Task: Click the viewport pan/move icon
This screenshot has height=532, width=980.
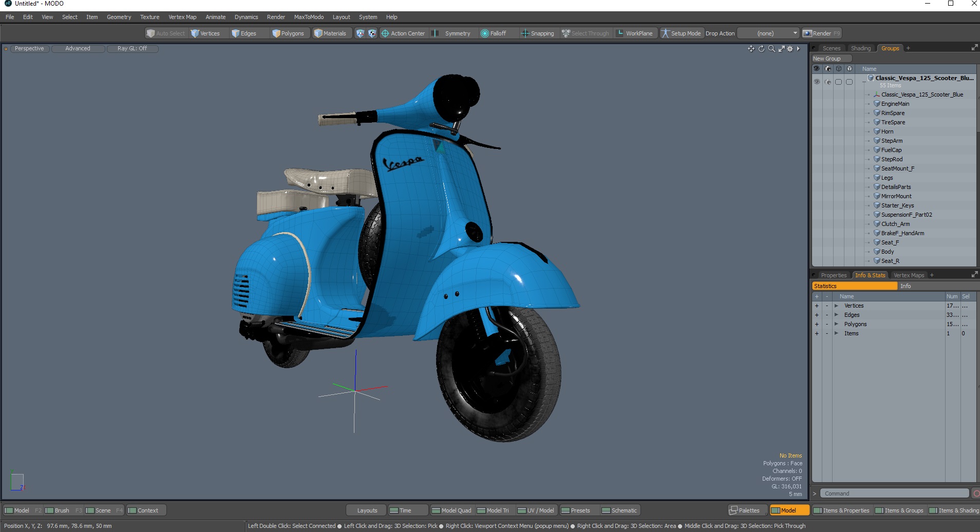Action: (751, 49)
